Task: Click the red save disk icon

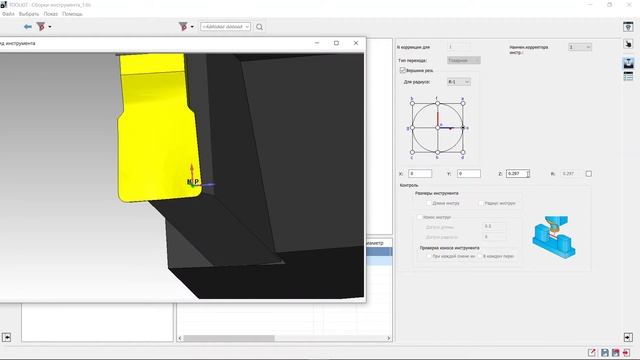Action: point(616,353)
